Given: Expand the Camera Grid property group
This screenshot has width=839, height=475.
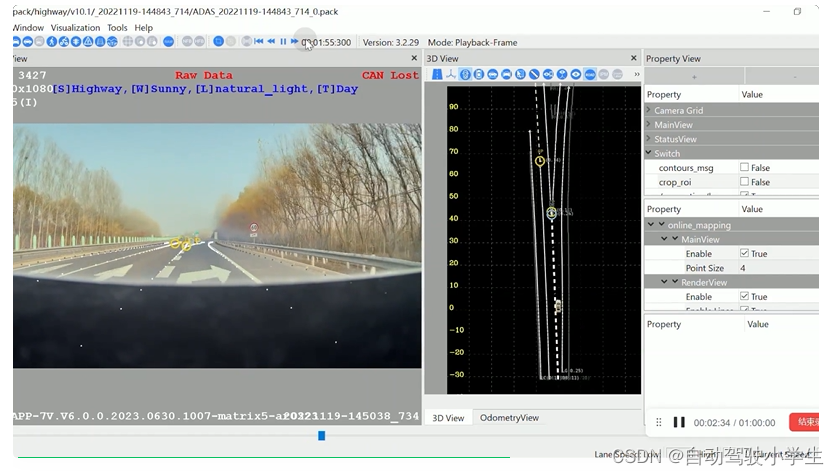Looking at the screenshot, I should coord(649,110).
